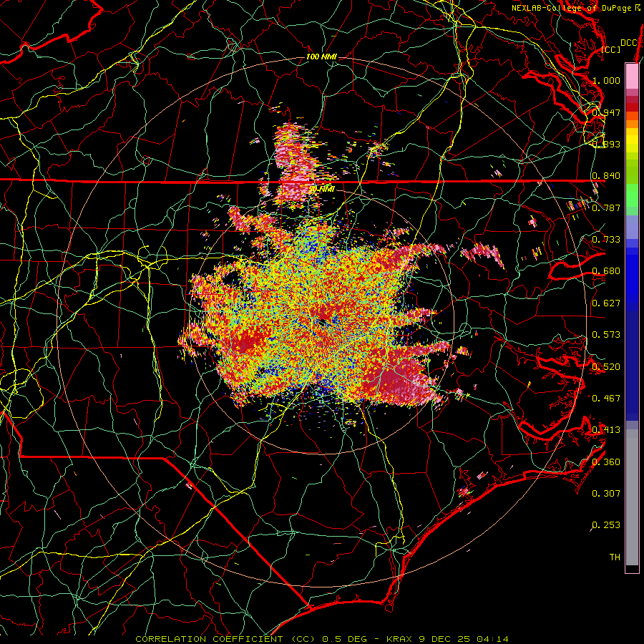Click the 0.360 color scale value
The height and width of the screenshot is (644, 644).
606,462
